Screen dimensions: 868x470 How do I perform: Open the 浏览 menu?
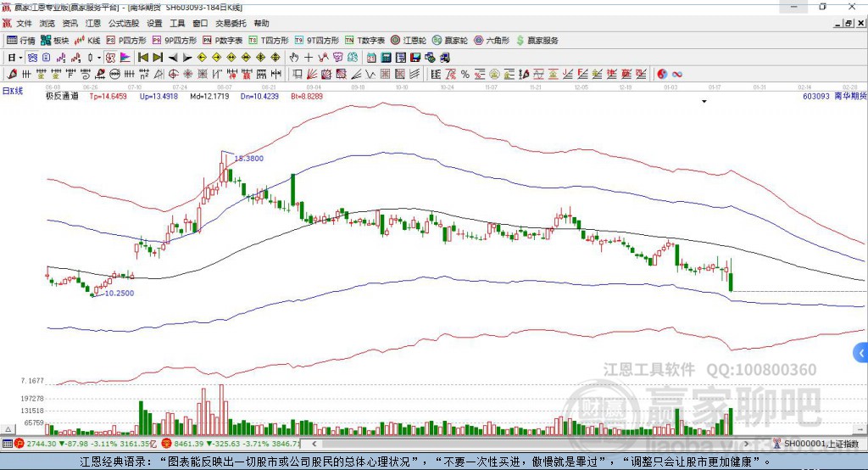(x=47, y=23)
